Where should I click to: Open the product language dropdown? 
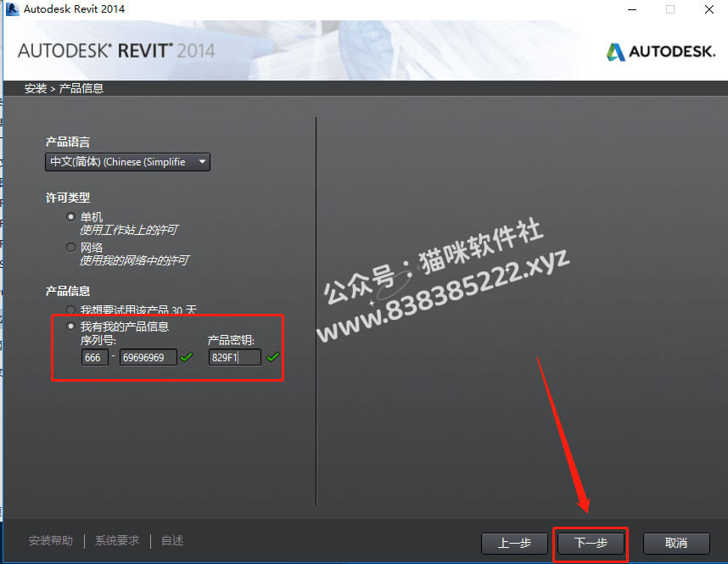(127, 162)
